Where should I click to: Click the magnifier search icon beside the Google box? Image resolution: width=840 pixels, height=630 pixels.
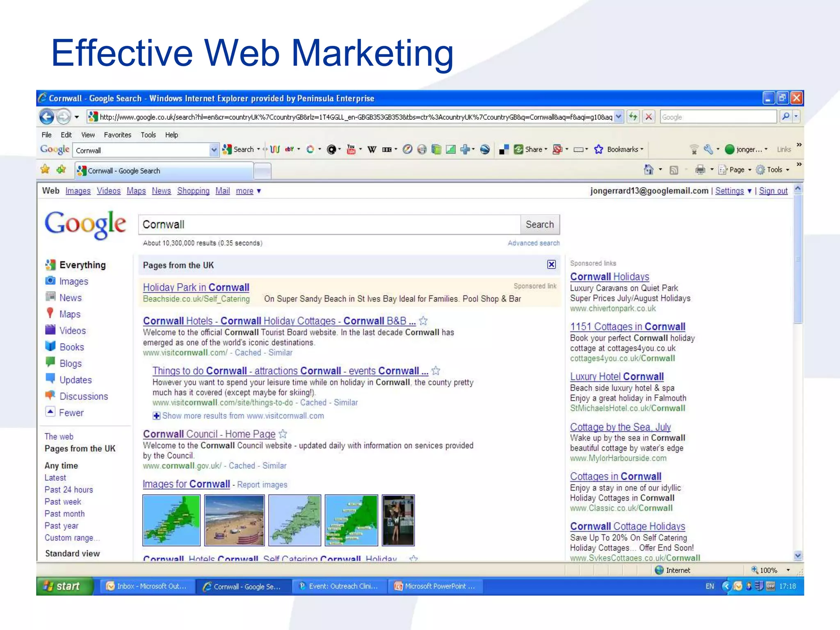tap(785, 117)
